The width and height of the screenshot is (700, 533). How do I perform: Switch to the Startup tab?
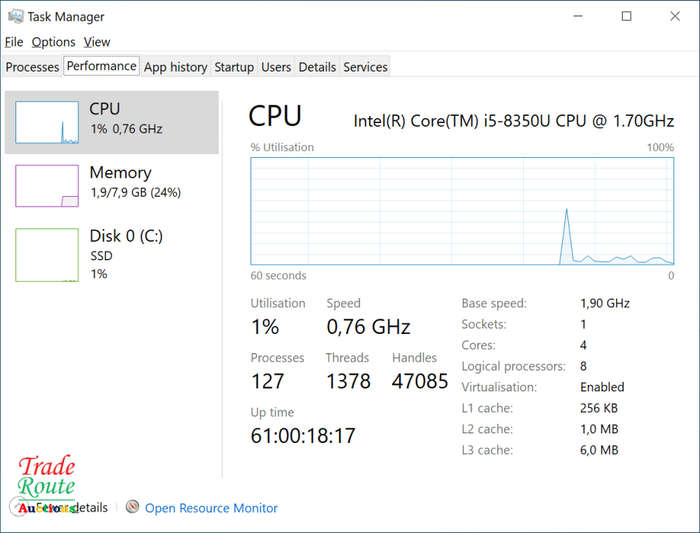[234, 67]
